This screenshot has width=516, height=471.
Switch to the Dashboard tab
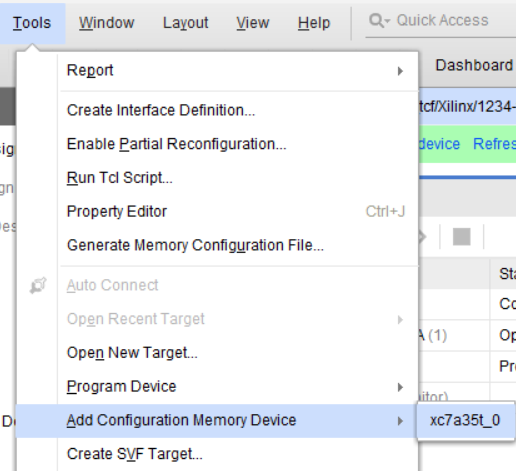(474, 65)
